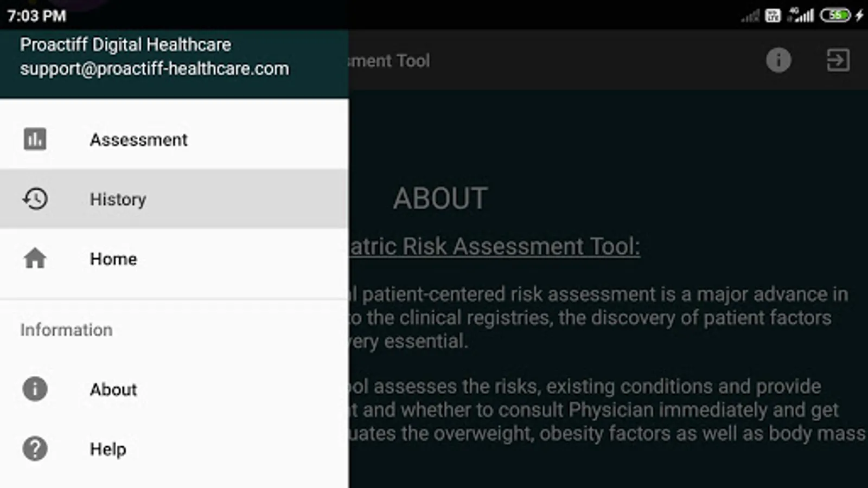Image resolution: width=868 pixels, height=488 pixels.
Task: Tap the battery indicator in status bar
Action: [x=835, y=15]
